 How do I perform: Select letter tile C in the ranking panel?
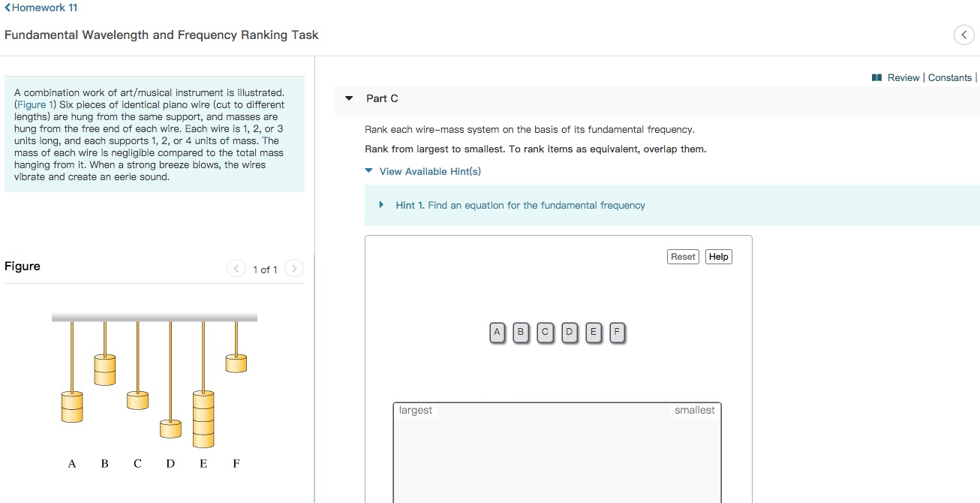tap(544, 332)
